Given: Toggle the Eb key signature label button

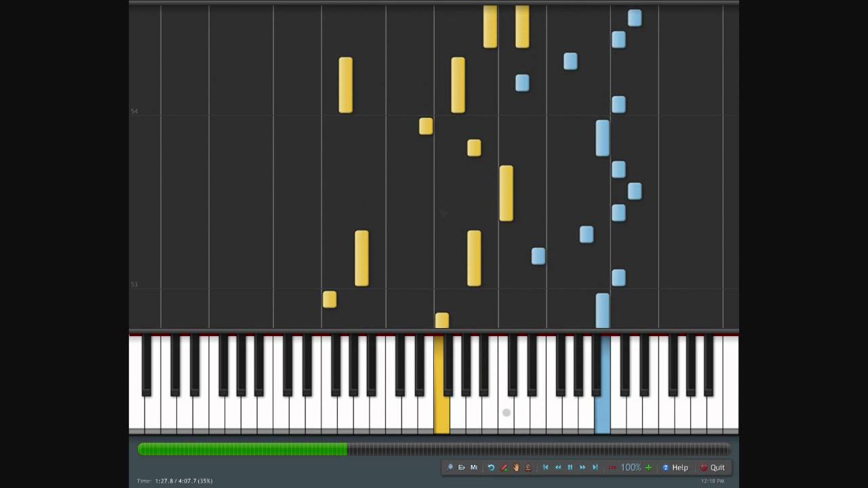Looking at the screenshot, I should point(462,468).
